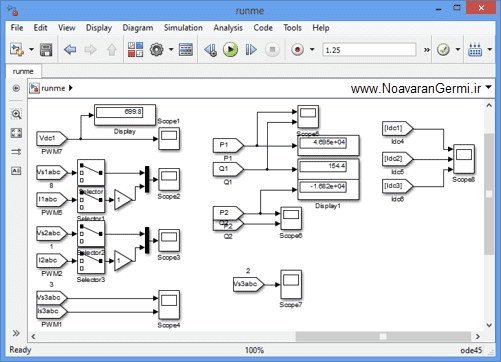Click the vertical scrollbar thumb

click(489, 194)
